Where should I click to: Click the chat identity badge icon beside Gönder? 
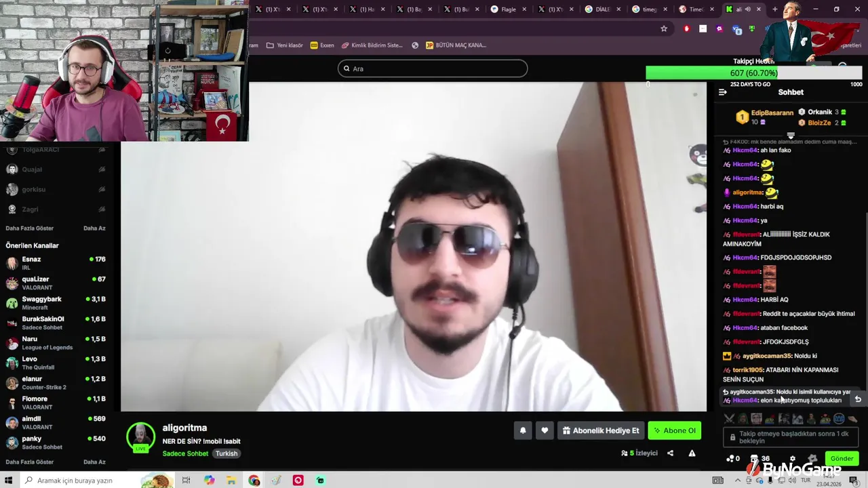[812, 459]
